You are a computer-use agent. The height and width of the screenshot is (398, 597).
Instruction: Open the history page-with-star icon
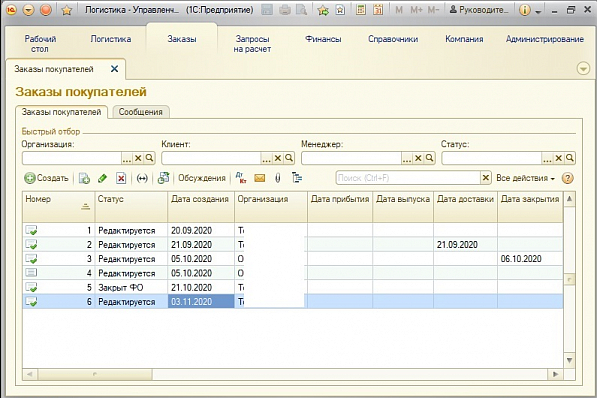click(340, 10)
